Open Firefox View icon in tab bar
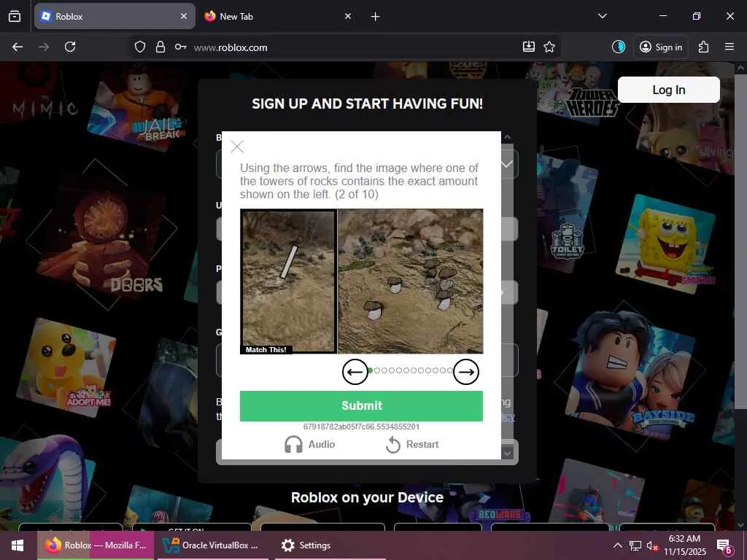 (15, 16)
